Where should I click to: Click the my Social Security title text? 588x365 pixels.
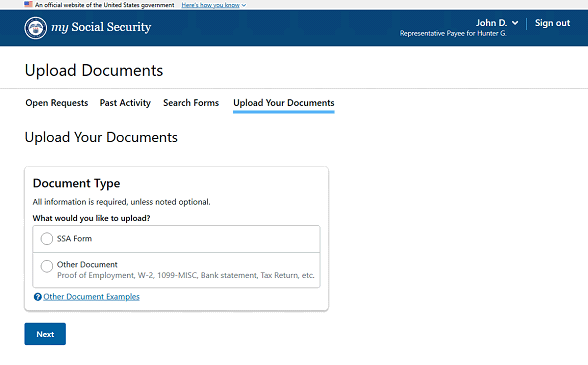[101, 27]
